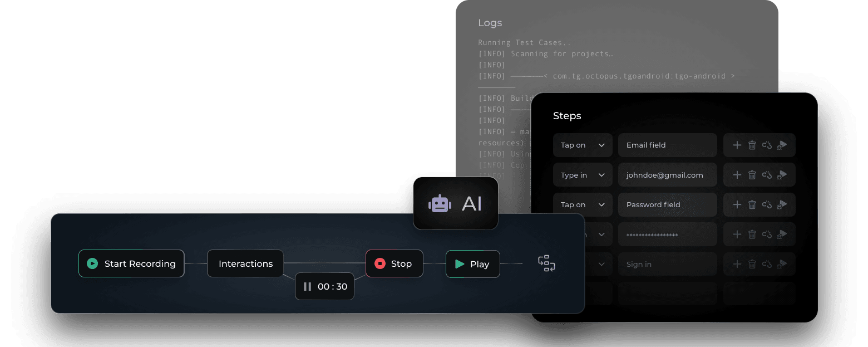Expand the Type in action dropdown

[x=583, y=174]
